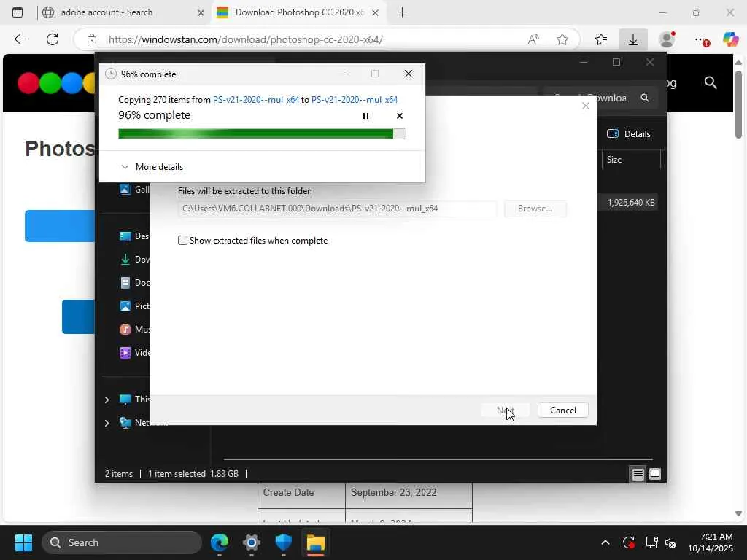The image size is (747, 560).
Task: View site information lock icon
Action: coord(92,39)
